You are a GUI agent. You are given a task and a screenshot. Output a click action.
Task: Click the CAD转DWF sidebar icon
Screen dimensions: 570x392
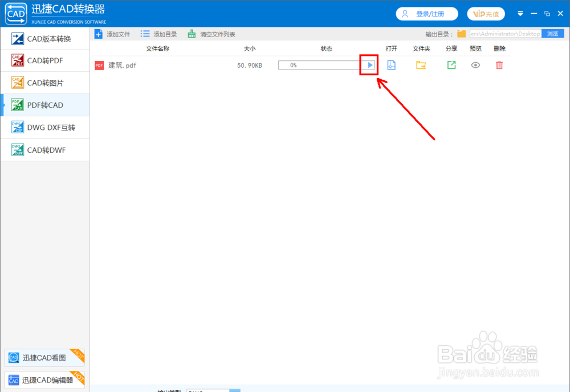(x=18, y=150)
